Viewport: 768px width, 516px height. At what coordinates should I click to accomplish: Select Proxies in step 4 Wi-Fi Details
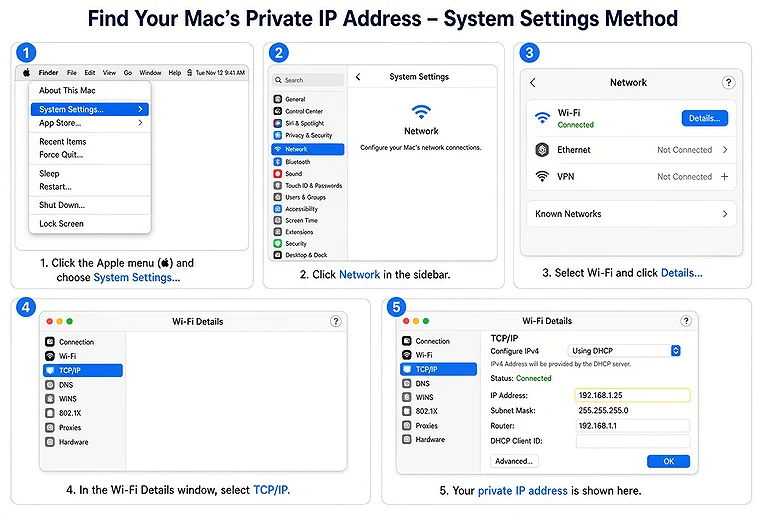[x=82, y=427]
